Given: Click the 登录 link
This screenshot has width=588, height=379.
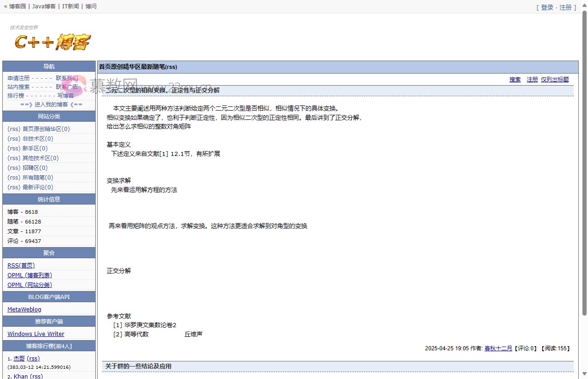Looking at the screenshot, I should click(547, 7).
